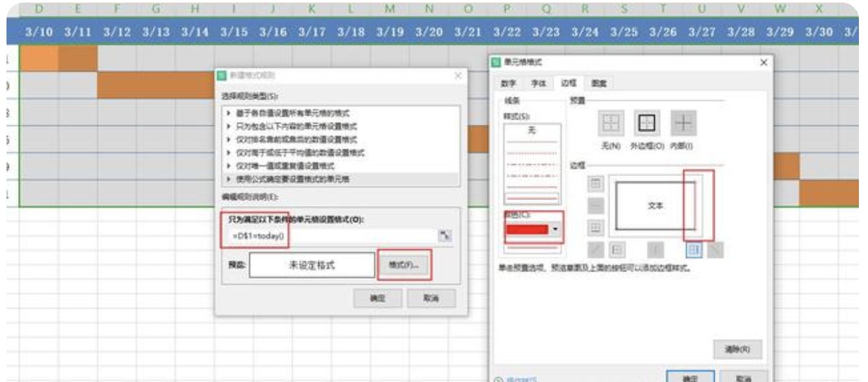Screen dimensions: 868x382
Task: Open the border color dropdown arrow
Action: (x=555, y=230)
